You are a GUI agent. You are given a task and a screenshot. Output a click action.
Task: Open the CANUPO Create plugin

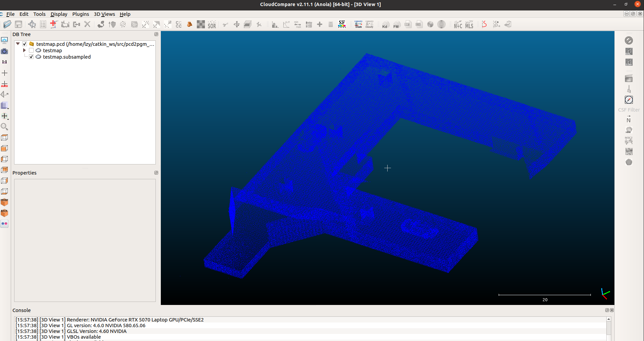[x=358, y=24]
